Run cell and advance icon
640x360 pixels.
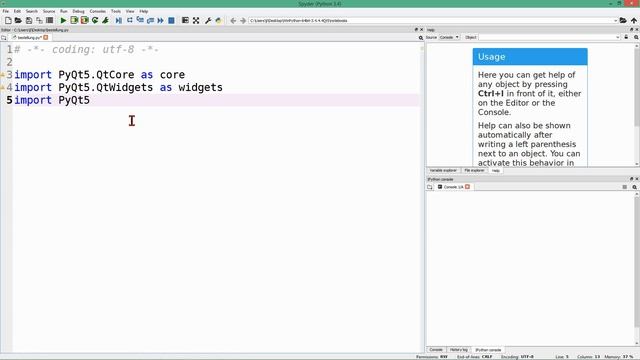(84, 20)
